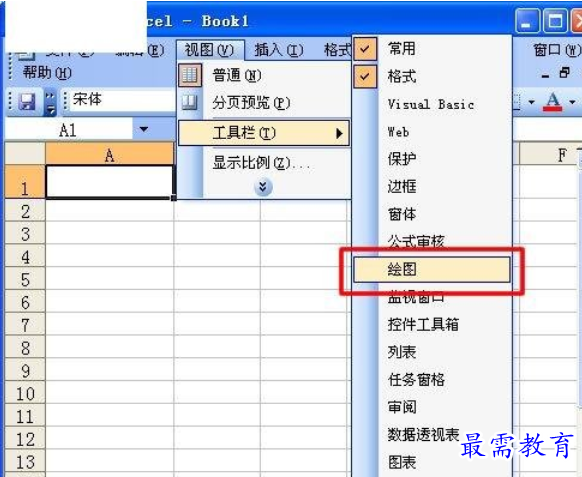Enable the 控件工具箱 toolbar
Image resolution: width=582 pixels, height=477 pixels.
click(x=432, y=324)
